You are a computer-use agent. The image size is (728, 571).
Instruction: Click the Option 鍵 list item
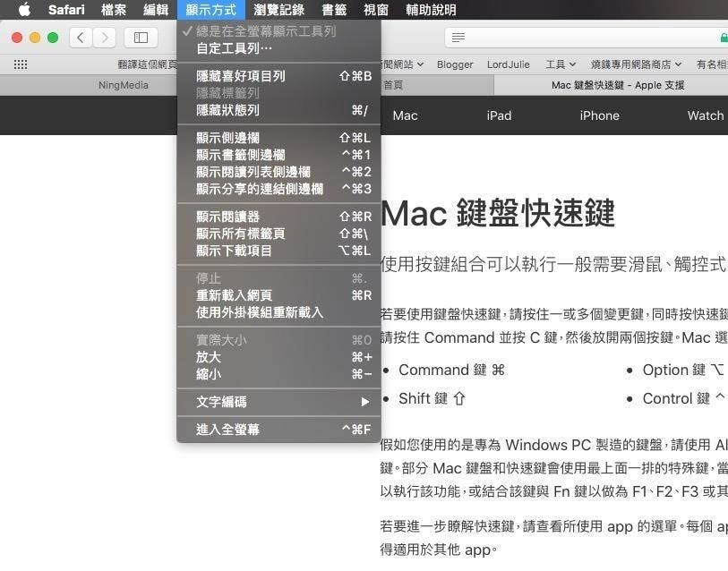(683, 370)
